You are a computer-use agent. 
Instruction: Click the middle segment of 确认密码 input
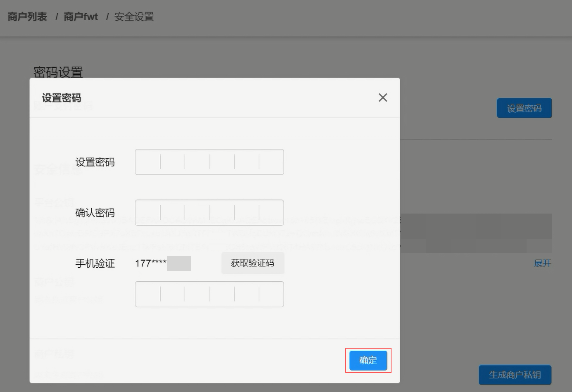click(x=209, y=212)
